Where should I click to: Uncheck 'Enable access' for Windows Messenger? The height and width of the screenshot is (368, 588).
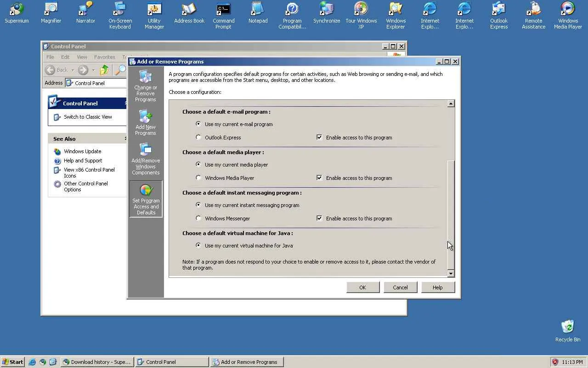coord(319,218)
